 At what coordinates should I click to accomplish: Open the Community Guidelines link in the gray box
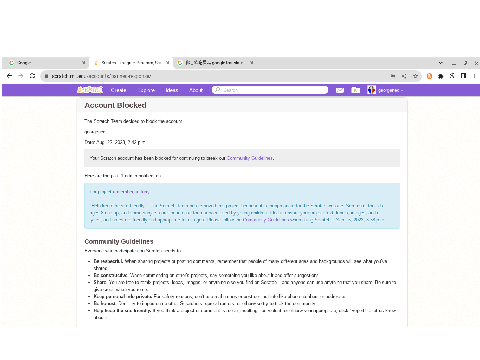(x=250, y=158)
